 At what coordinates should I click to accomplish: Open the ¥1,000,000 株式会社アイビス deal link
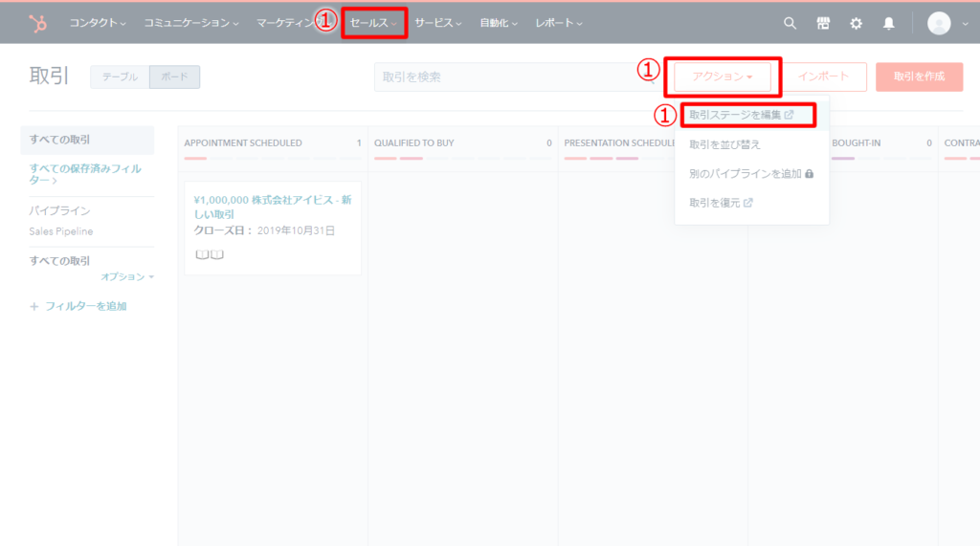coord(273,207)
